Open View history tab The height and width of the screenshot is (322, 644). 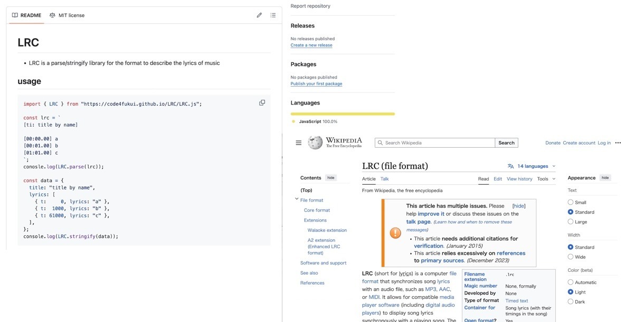[x=519, y=179]
